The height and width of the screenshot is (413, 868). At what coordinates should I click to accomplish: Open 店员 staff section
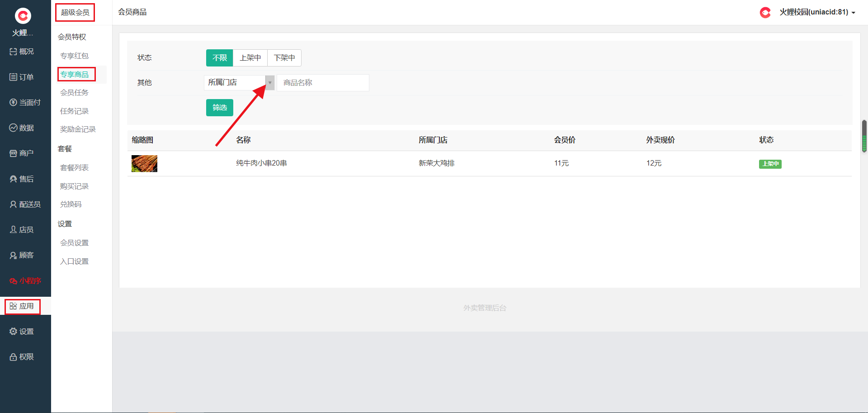22,230
